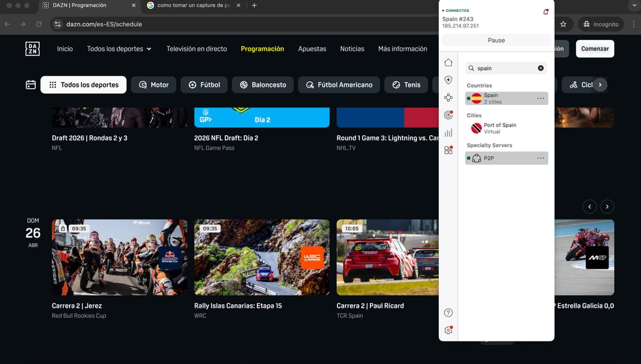Select Spain in Countries list

click(506, 98)
